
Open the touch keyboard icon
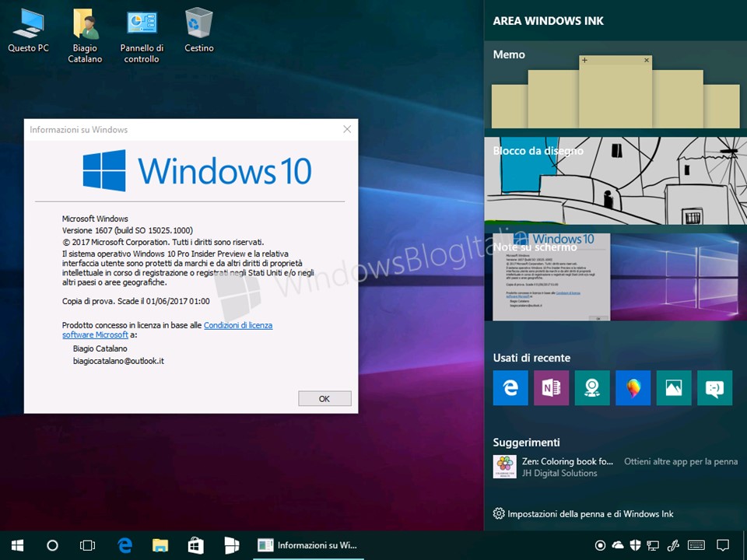696,545
